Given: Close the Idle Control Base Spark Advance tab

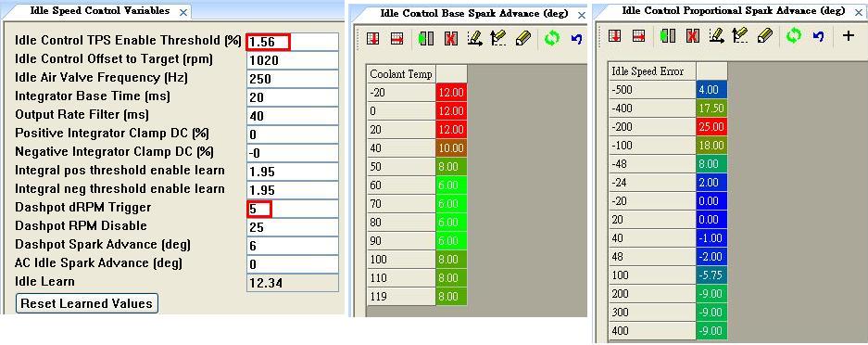Looking at the screenshot, I should pos(581,15).
